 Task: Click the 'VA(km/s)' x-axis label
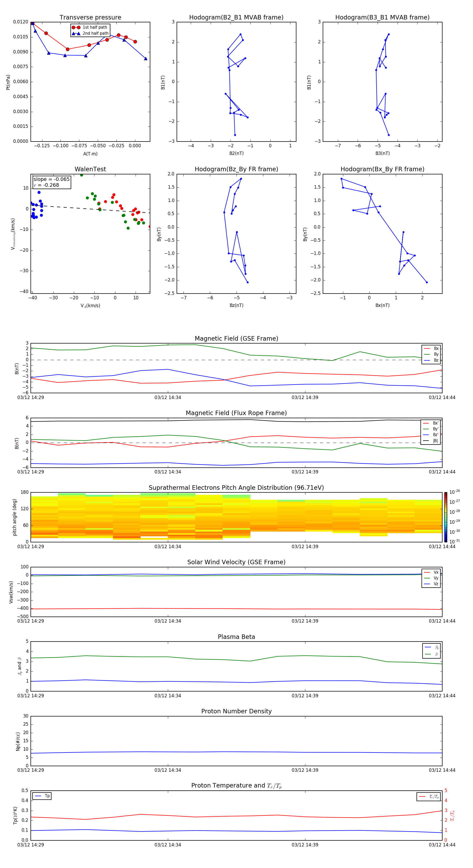tap(90, 306)
